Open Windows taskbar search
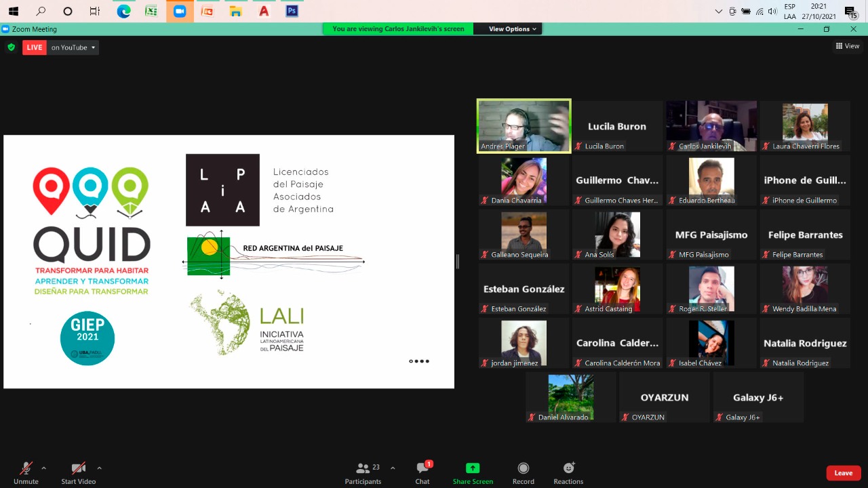The width and height of the screenshot is (868, 488). pos(41,12)
